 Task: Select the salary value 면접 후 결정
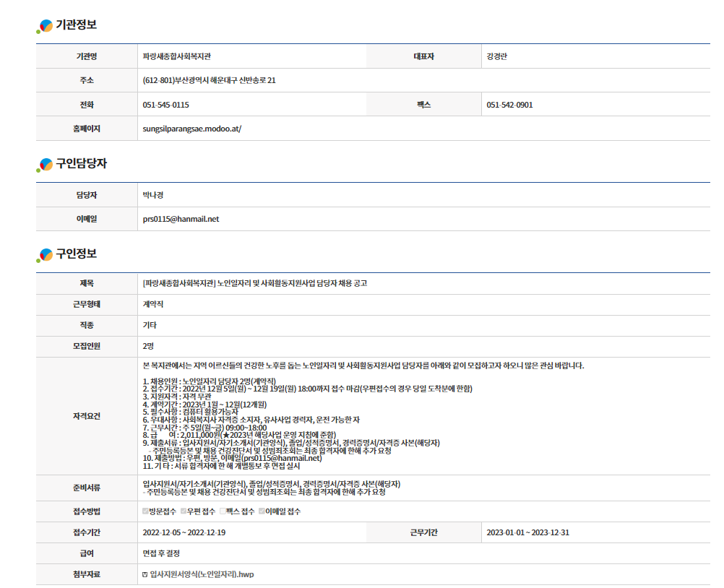click(161, 553)
